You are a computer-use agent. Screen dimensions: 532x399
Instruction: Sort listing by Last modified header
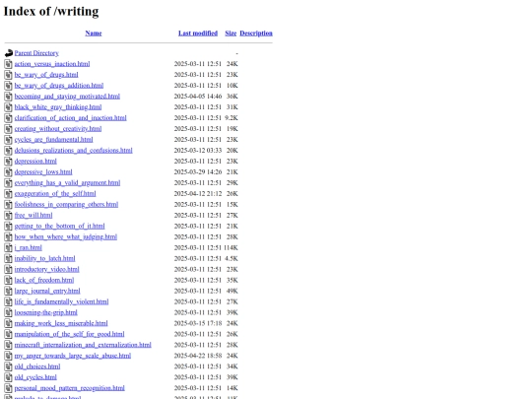(x=198, y=33)
